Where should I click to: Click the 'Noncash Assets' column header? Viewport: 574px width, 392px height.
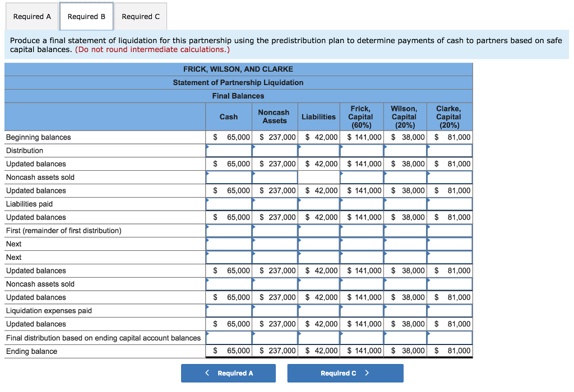[x=274, y=116]
